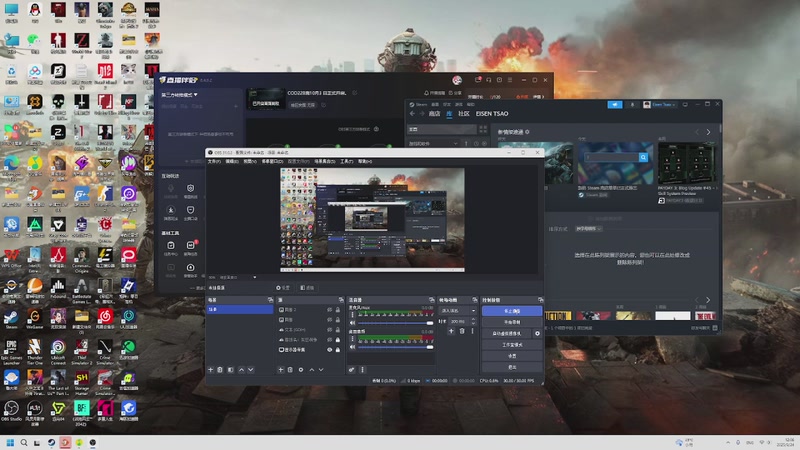Remove scene transition with trash icon

[x=462, y=331]
